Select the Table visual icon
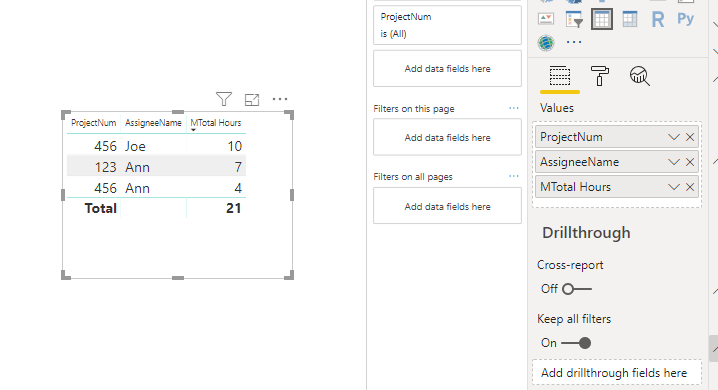Viewport: 718px width, 390px height. pyautogui.click(x=602, y=19)
